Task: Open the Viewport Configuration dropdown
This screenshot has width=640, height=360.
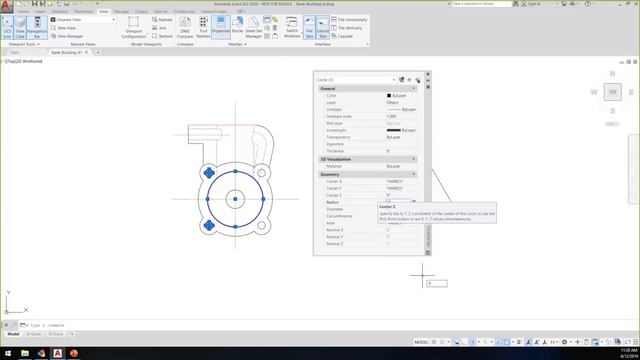Action: [x=133, y=28]
